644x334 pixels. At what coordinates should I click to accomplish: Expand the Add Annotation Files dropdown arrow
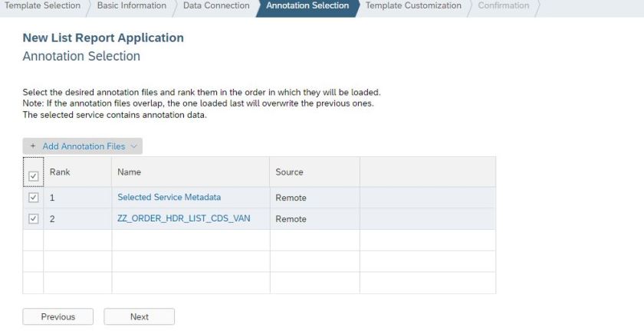point(135,146)
